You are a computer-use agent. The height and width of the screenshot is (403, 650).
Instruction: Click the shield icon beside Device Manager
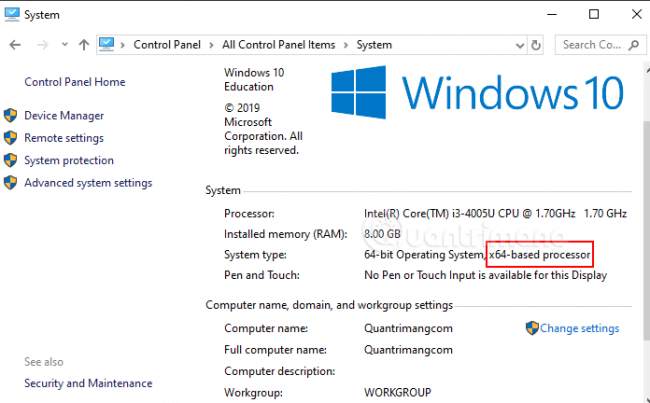(x=11, y=116)
